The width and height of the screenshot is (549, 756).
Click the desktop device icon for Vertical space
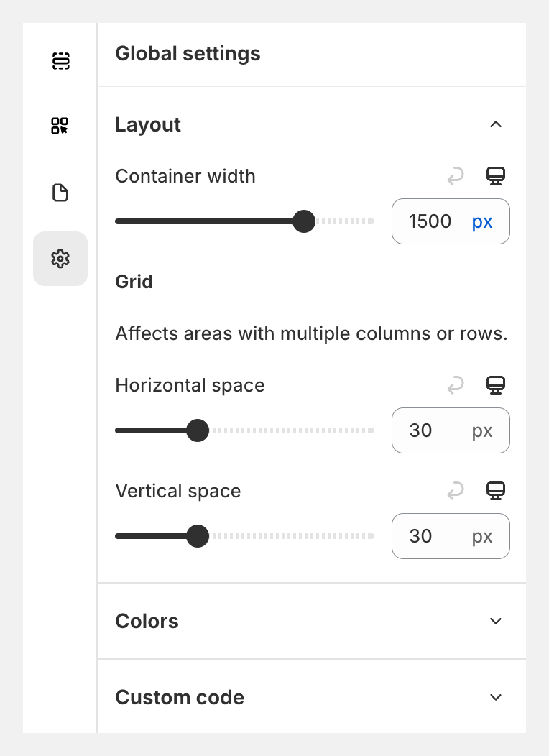point(496,491)
